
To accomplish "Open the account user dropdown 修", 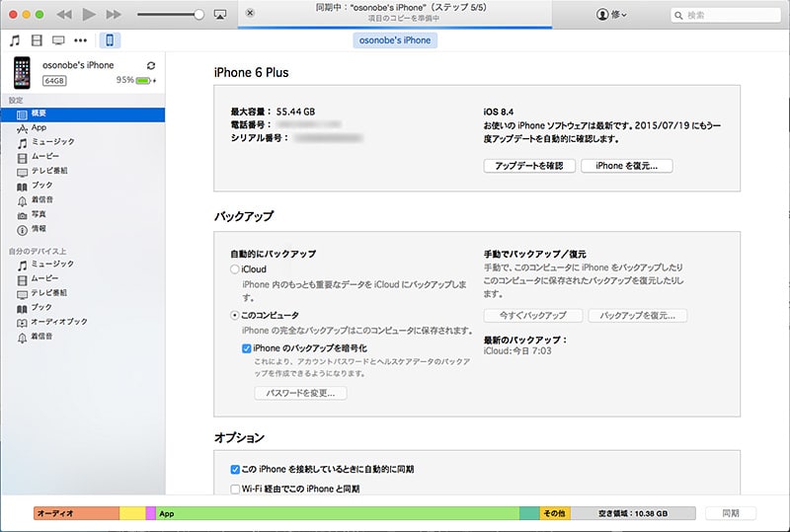I will pyautogui.click(x=611, y=15).
